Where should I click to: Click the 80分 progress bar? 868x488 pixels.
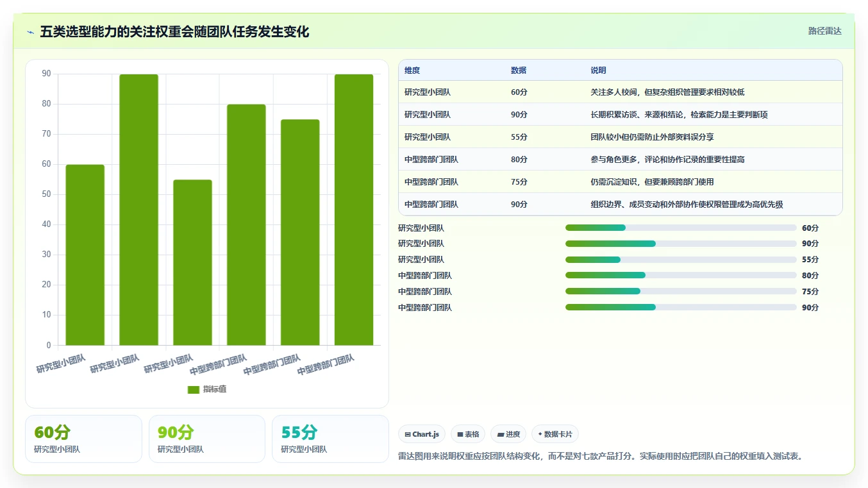(681, 276)
